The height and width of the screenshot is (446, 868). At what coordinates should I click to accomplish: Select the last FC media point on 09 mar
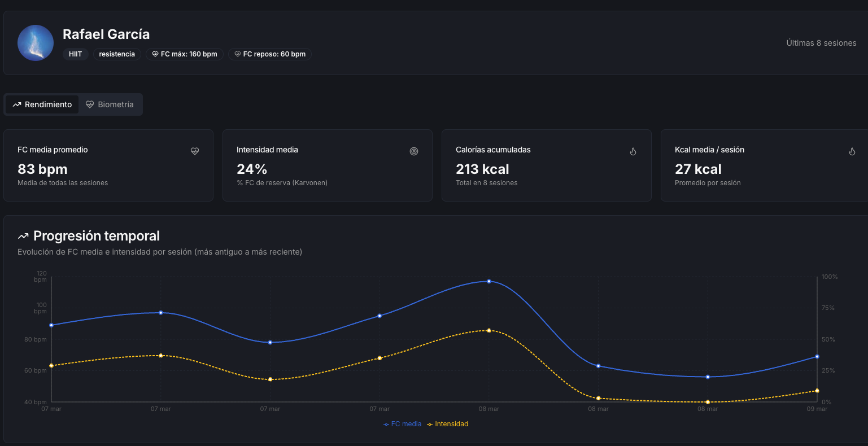[817, 356]
